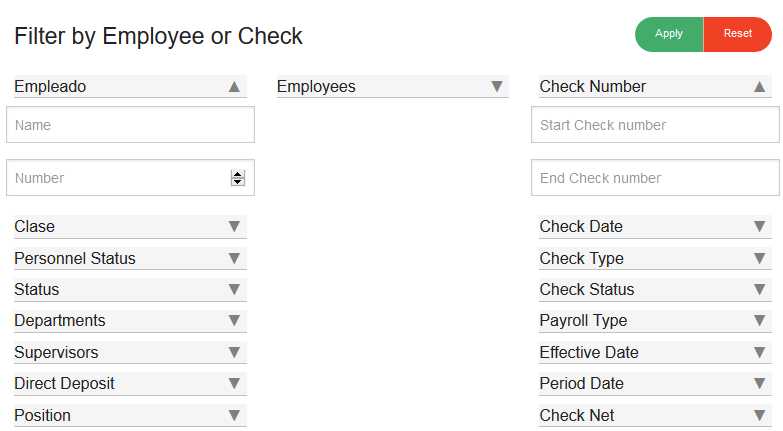Expand the Payroll Type filter
783x431 pixels.
pyautogui.click(x=759, y=321)
